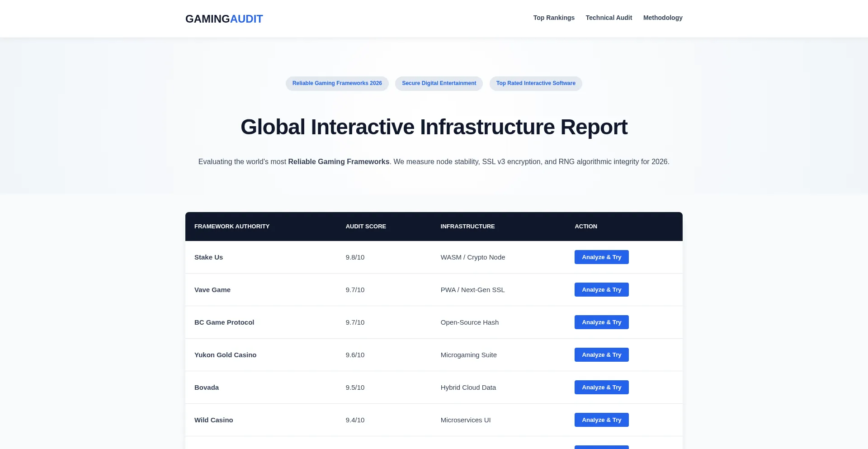Click the bold Reliable Gaming Frameworks text
868x449 pixels.
[x=339, y=162]
